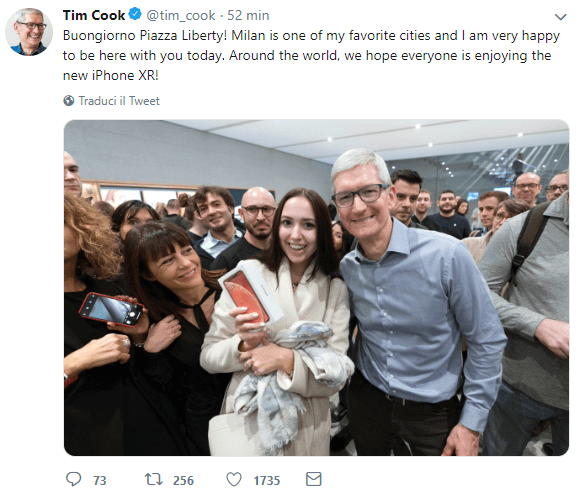Click the globe icon beside Traduci

click(69, 100)
